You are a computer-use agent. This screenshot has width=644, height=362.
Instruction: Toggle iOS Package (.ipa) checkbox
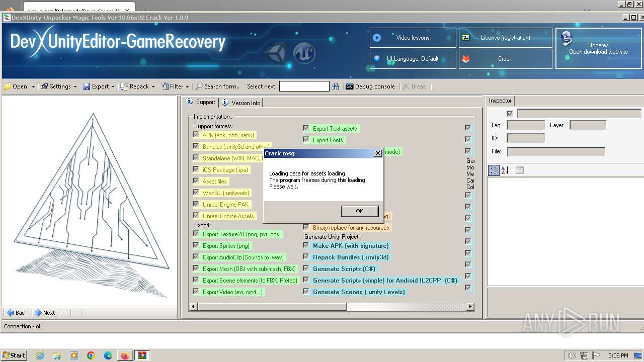pos(196,169)
